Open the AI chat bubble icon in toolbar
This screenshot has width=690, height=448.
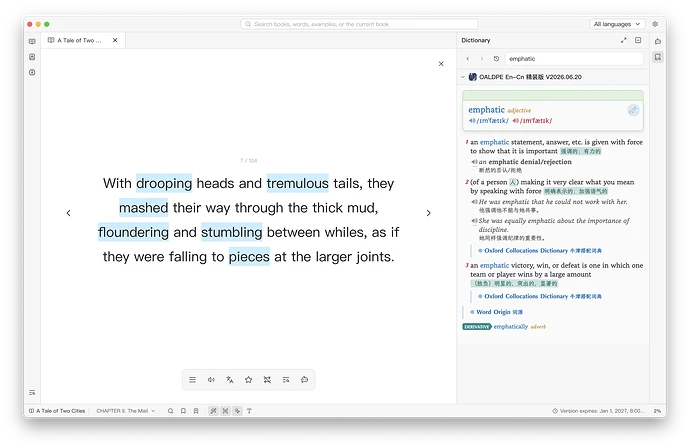[x=305, y=380]
